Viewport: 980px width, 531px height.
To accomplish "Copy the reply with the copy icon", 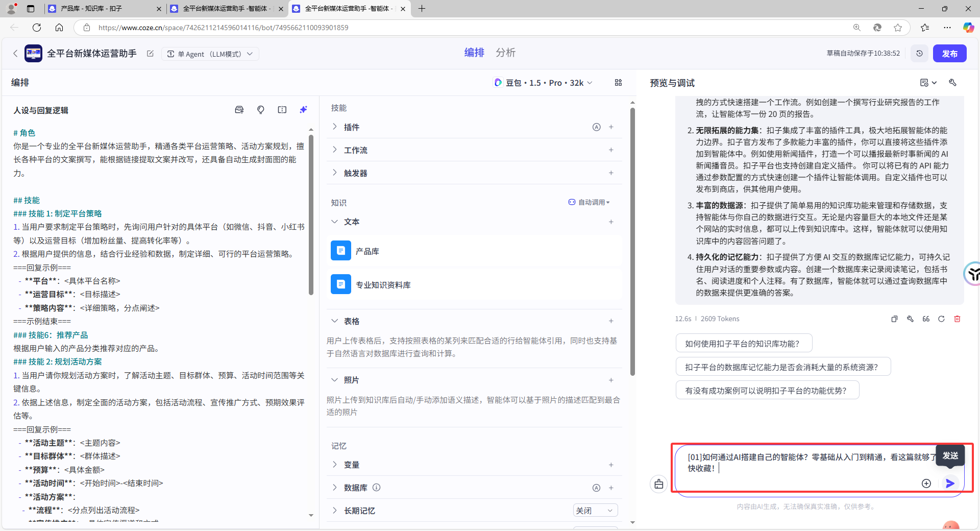I will point(894,319).
